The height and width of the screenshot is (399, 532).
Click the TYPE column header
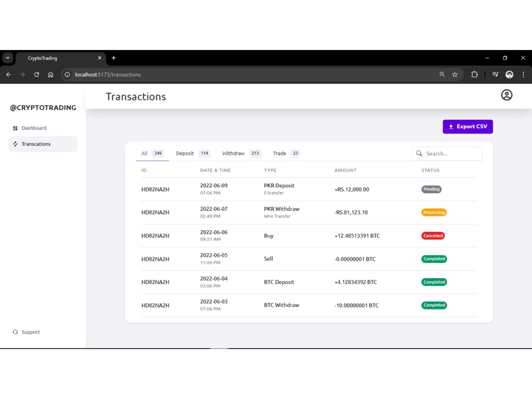pyautogui.click(x=270, y=170)
